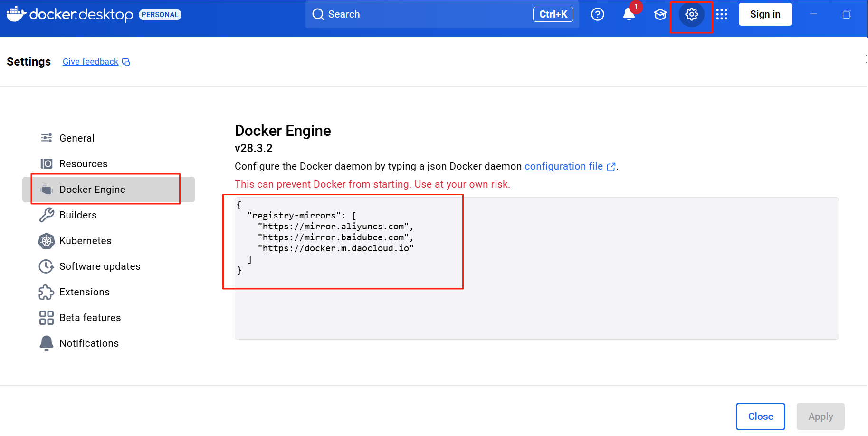This screenshot has width=868, height=436.
Task: Open the help question mark icon
Action: [x=598, y=14]
